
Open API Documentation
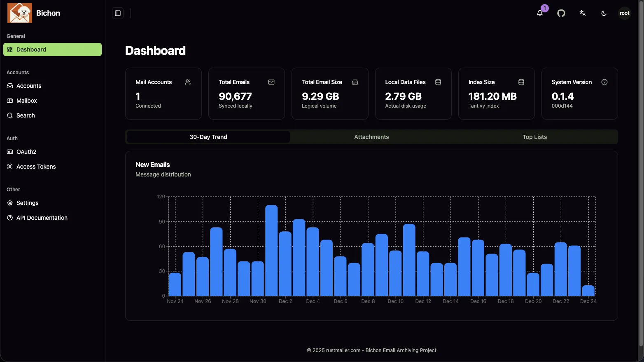point(41,218)
